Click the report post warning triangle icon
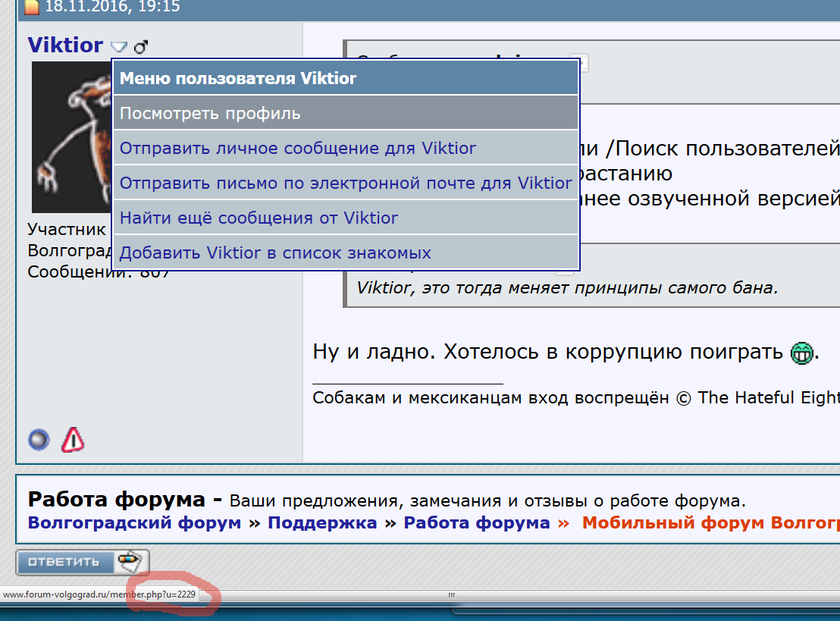Viewport: 840px width, 621px height. (73, 439)
